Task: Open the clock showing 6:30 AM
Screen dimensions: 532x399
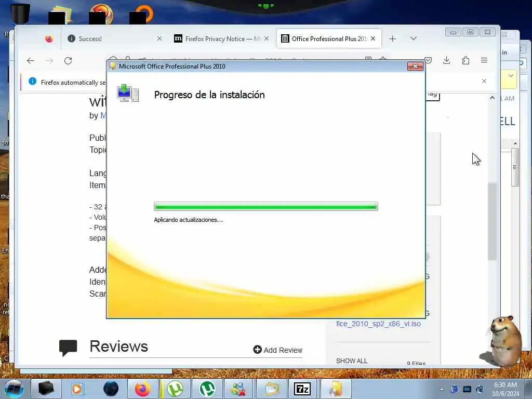Action: click(x=506, y=389)
